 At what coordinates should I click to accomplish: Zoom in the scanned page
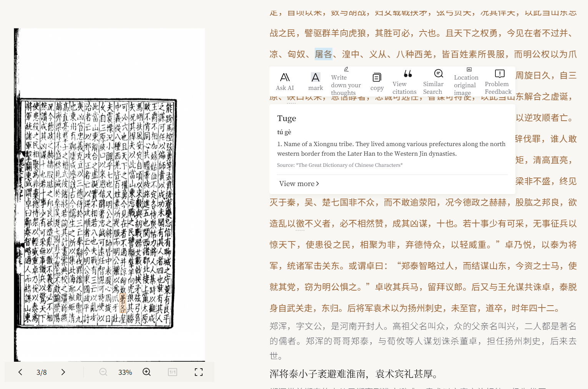click(147, 372)
